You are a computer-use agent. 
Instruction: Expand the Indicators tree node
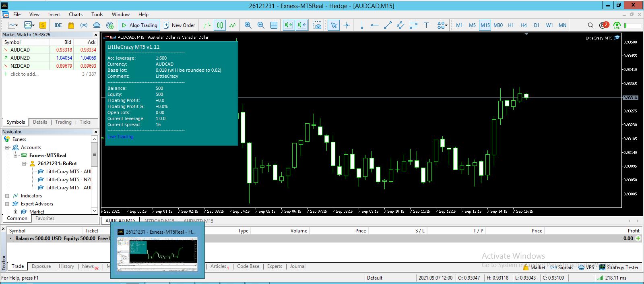[7, 196]
